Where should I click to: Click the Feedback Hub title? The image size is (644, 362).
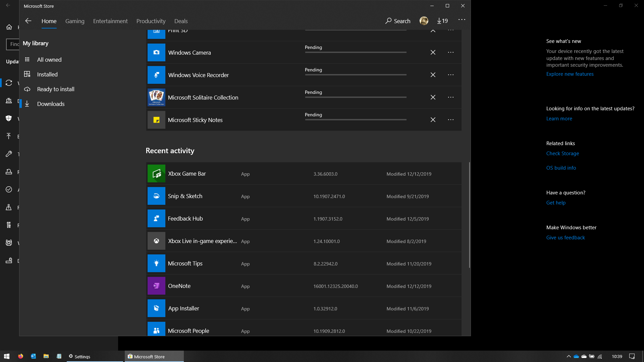point(185,219)
